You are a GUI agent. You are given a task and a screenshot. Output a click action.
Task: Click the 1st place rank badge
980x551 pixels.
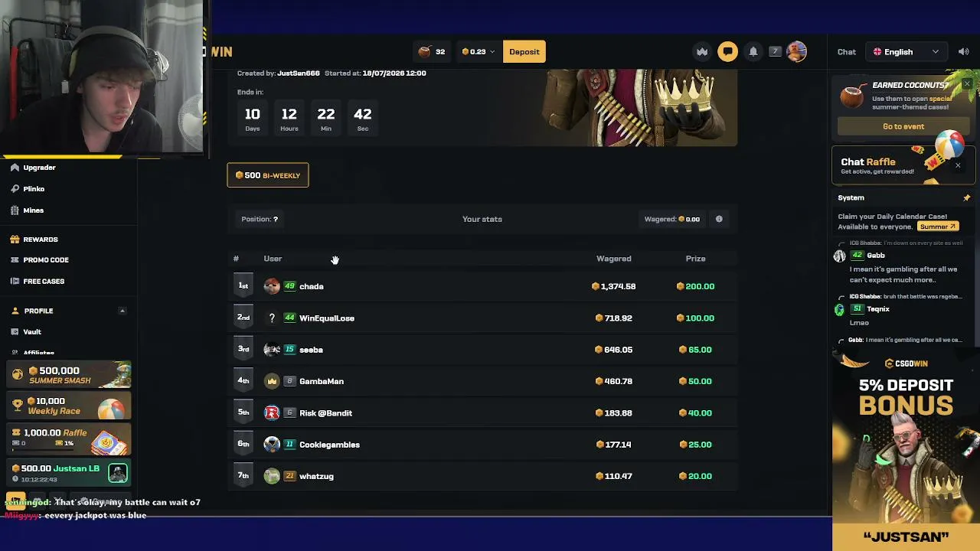(243, 286)
